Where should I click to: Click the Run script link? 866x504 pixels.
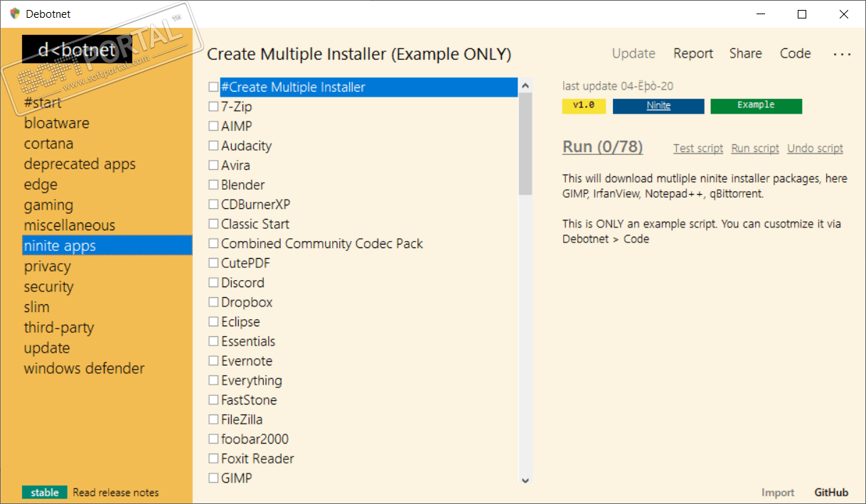coord(755,149)
